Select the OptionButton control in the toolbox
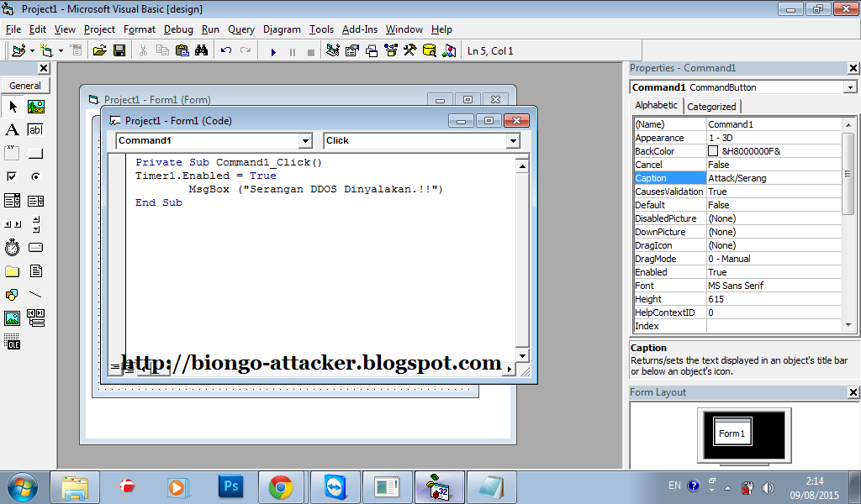The image size is (861, 504). click(35, 176)
